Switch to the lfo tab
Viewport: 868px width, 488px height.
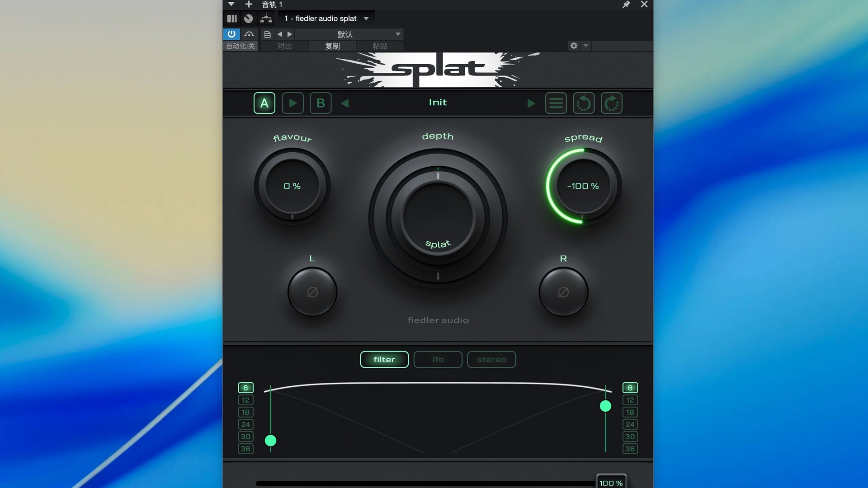(438, 360)
